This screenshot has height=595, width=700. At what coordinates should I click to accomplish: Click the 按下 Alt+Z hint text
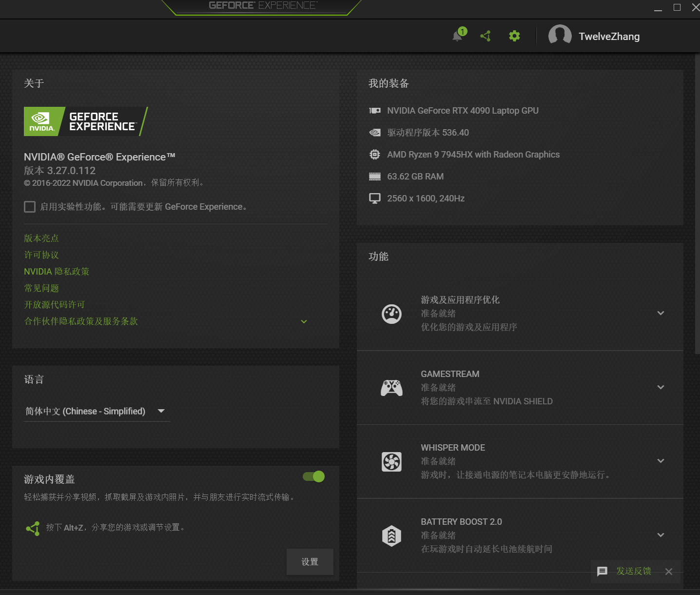click(x=117, y=528)
